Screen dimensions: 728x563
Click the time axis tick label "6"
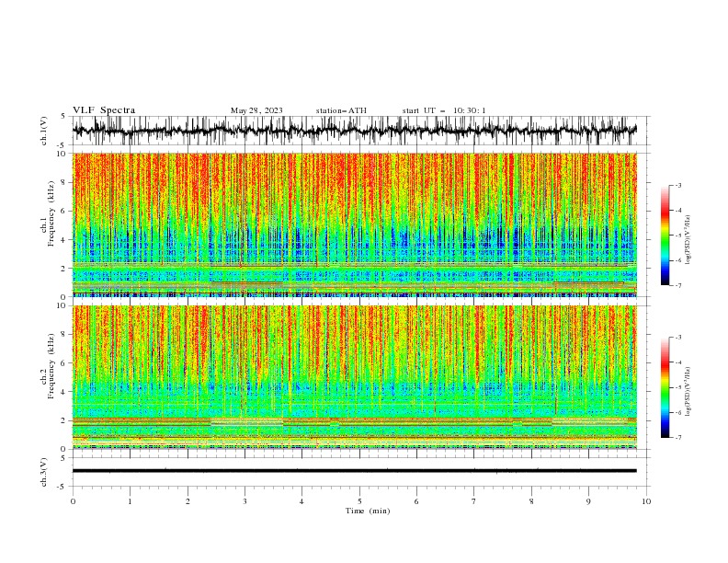[x=416, y=501]
